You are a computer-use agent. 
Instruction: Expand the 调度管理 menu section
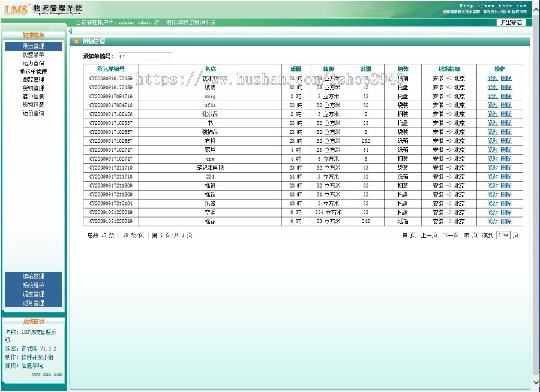pyautogui.click(x=34, y=294)
